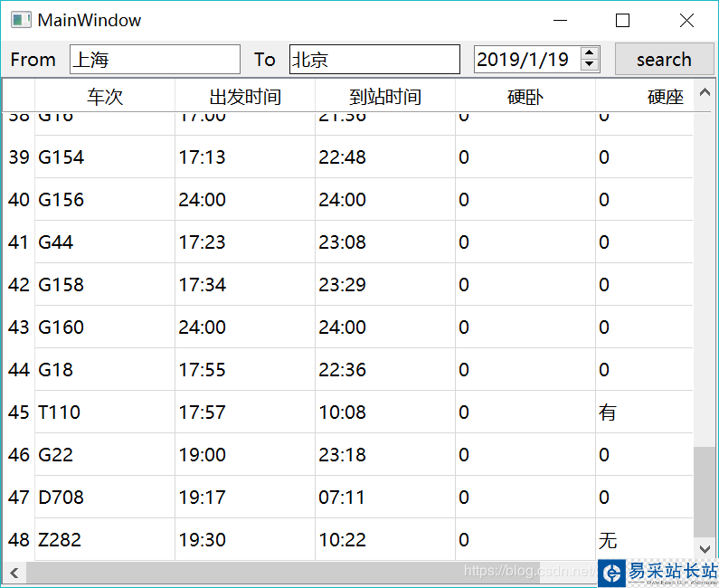
Task: Increment the date with the up arrow
Action: click(590, 53)
